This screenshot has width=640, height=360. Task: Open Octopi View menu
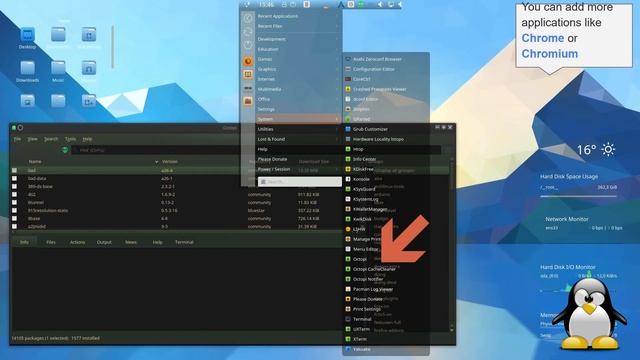pos(32,139)
